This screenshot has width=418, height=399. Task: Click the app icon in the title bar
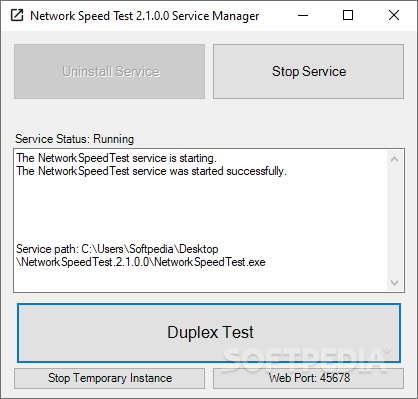(17, 15)
